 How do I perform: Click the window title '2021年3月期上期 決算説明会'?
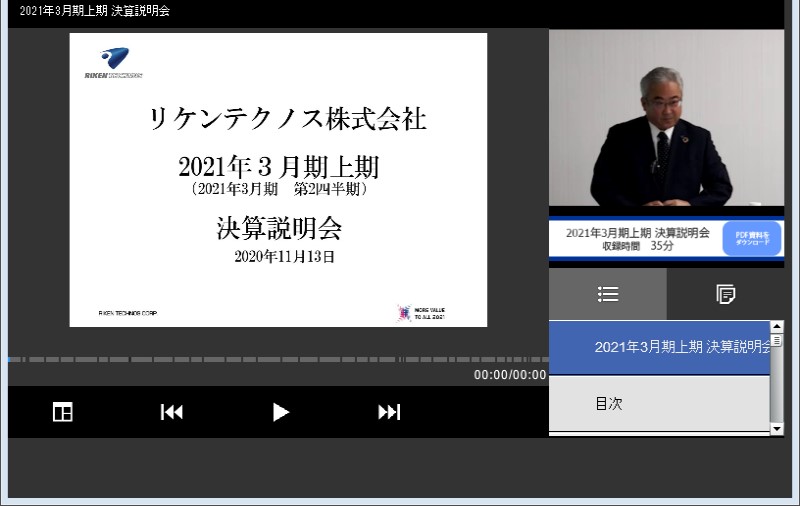[x=95, y=11]
